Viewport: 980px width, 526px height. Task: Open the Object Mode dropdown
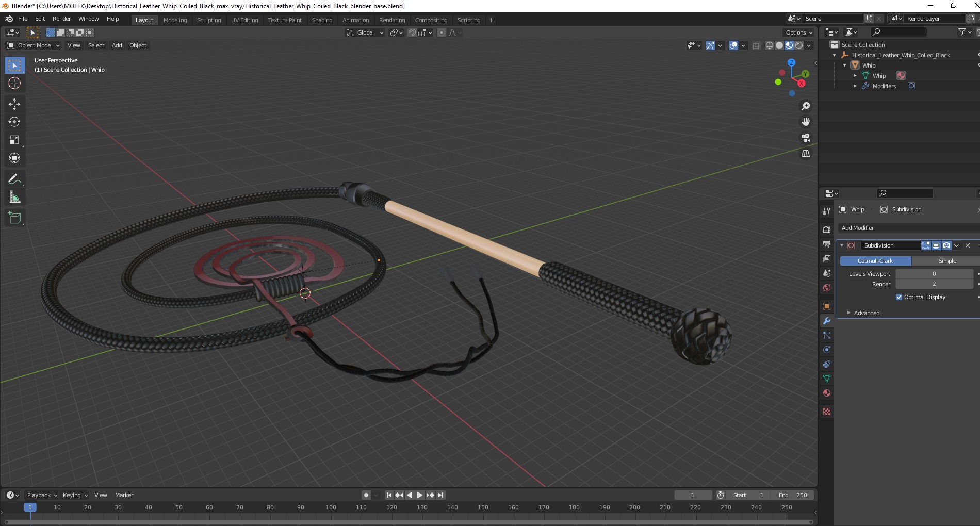click(34, 45)
